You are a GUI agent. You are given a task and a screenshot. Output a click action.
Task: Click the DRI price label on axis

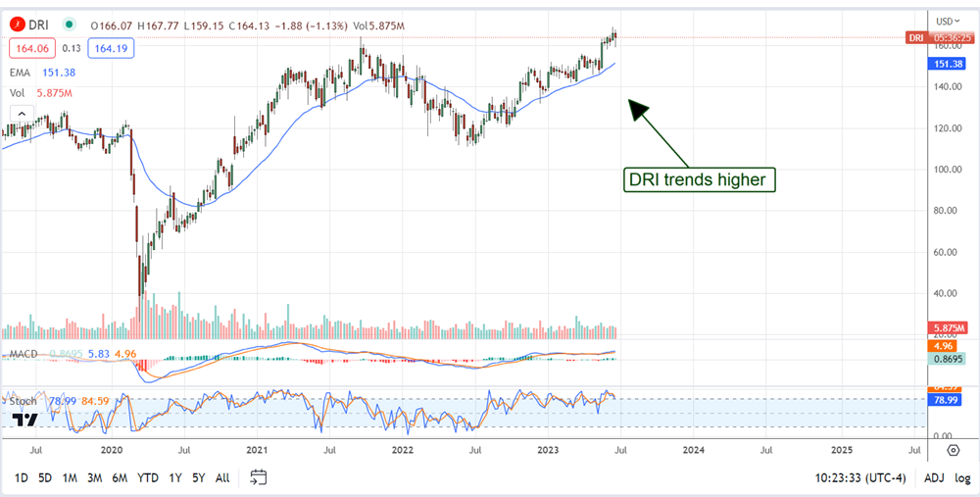pos(938,37)
